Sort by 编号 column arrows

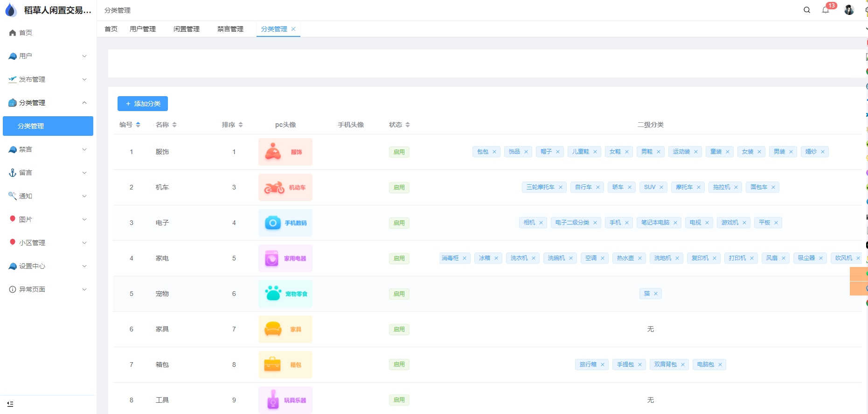point(138,125)
